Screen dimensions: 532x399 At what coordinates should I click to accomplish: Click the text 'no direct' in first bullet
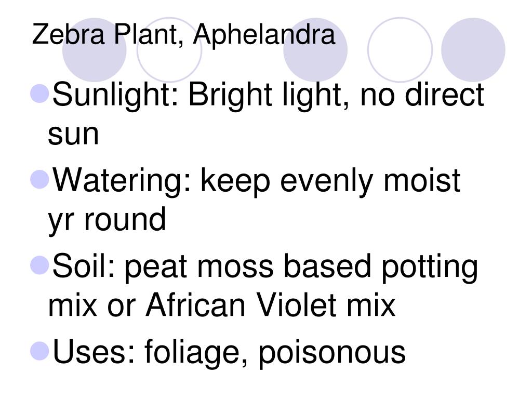[422, 95]
